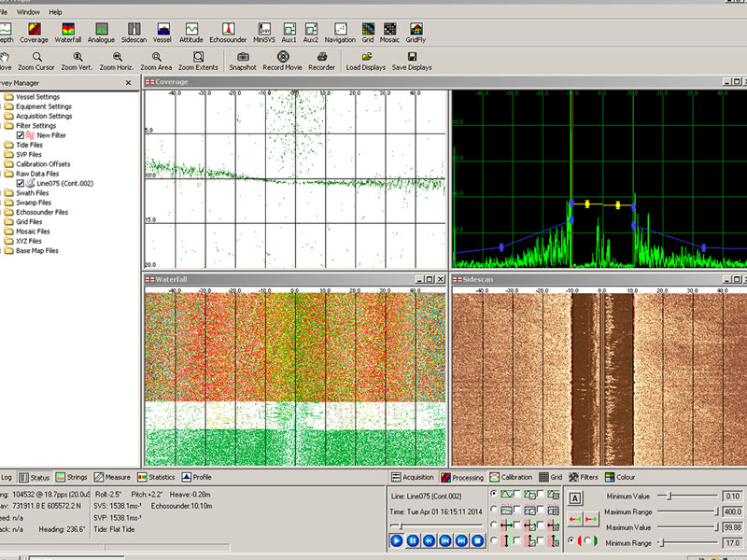Open the Swath Files folder in the tree
The image size is (747, 560).
coord(34,193)
